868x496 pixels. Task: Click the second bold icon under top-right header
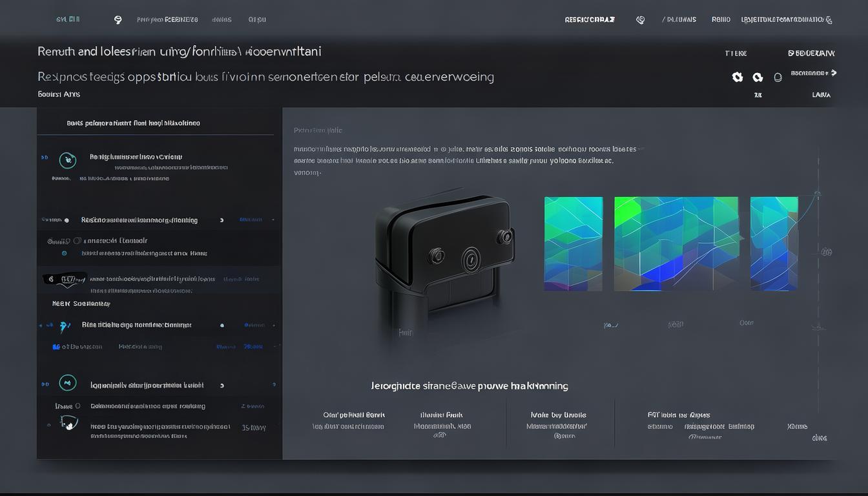coord(758,77)
